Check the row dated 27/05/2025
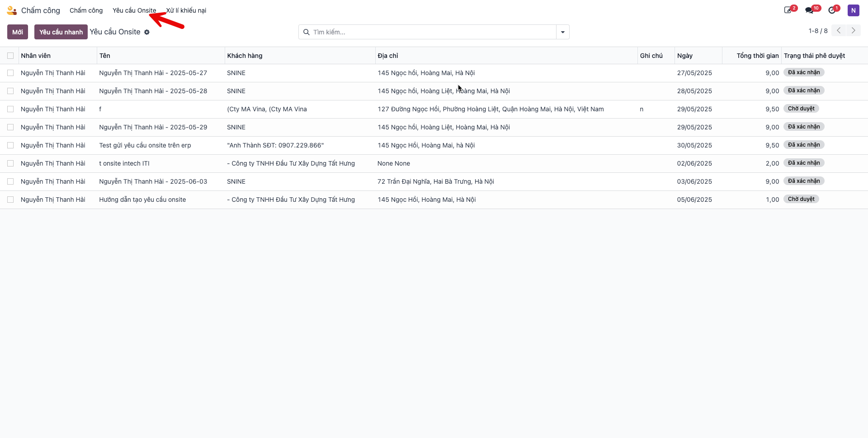The image size is (868, 438). (x=10, y=73)
